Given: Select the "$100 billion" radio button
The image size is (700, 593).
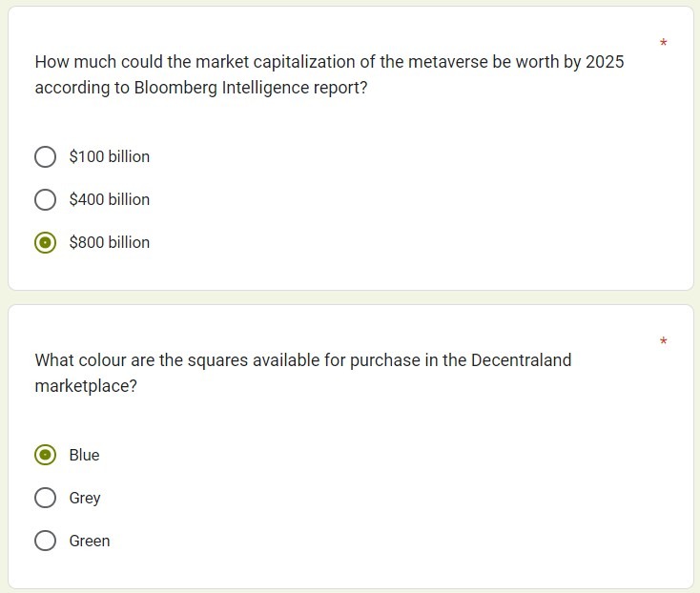Looking at the screenshot, I should (45, 156).
